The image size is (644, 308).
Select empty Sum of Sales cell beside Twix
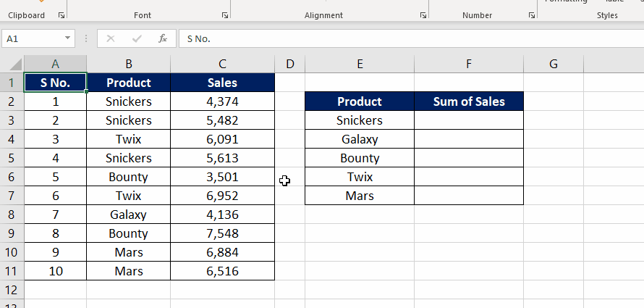[469, 177]
